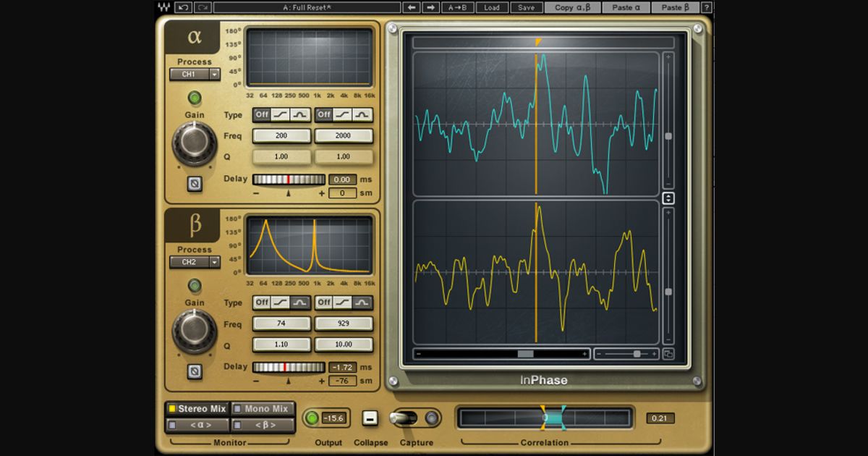Flip the Capture switch
The width and height of the screenshot is (868, 456).
click(x=404, y=418)
